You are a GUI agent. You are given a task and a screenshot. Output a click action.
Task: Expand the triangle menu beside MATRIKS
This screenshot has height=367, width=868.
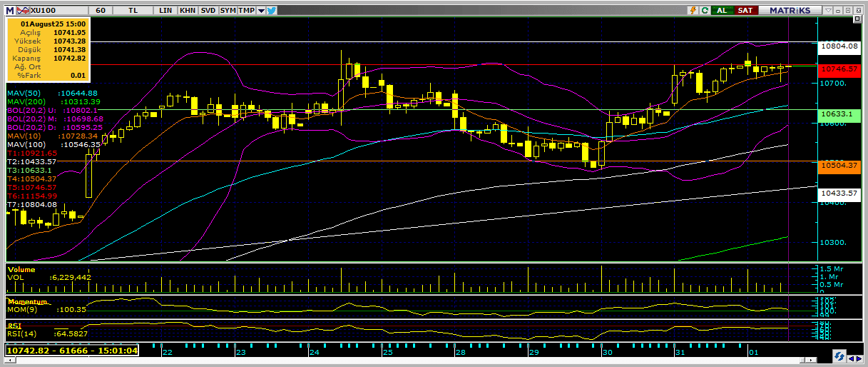[828, 11]
